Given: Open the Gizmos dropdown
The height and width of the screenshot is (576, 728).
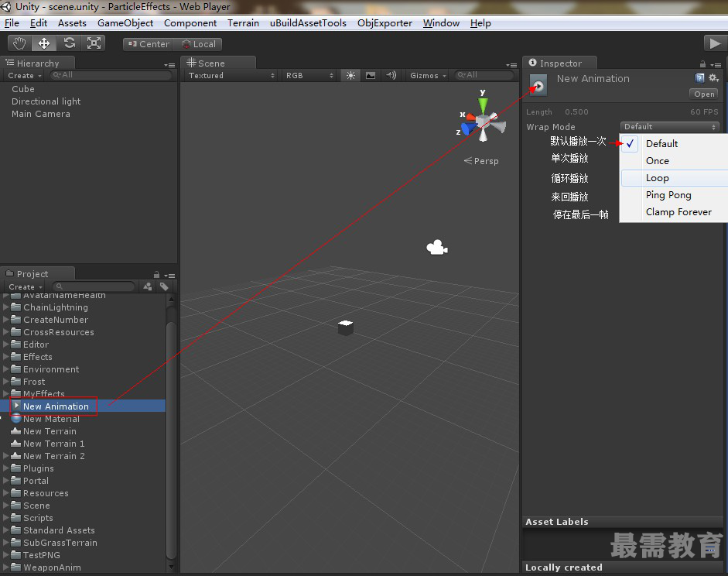Looking at the screenshot, I should 428,75.
